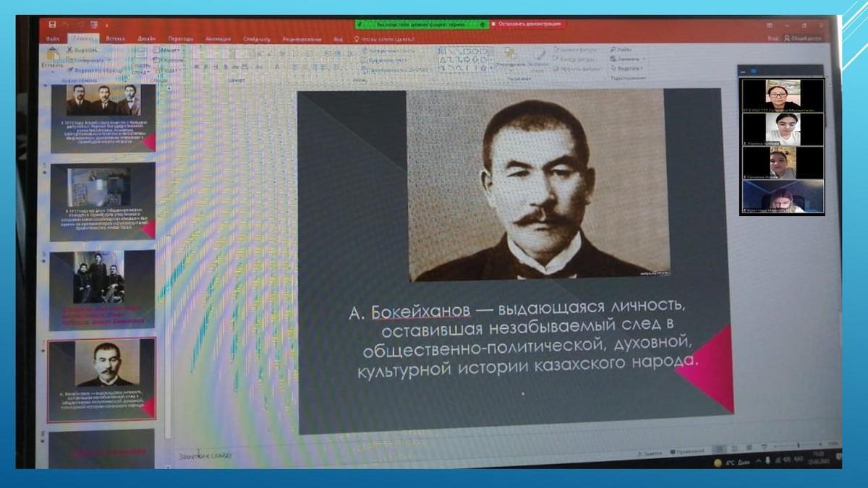Open the shapes gallery in the ribbon
Screen dimensions: 868x488
click(463, 59)
